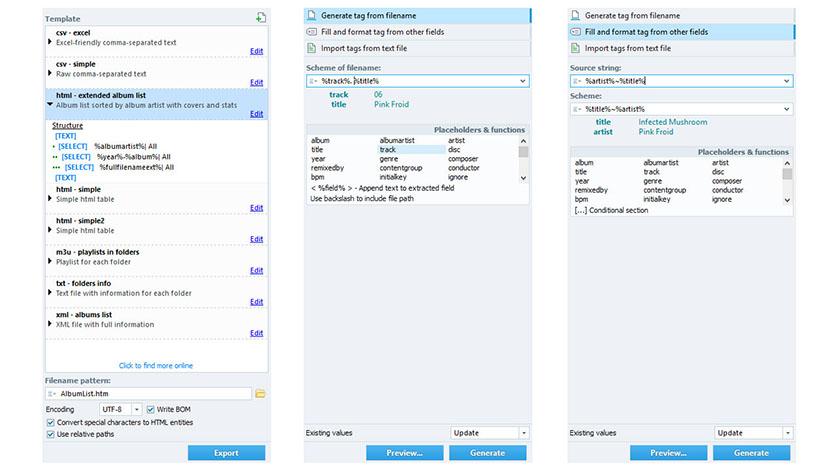Click the %track%. %title% scheme input field
The width and height of the screenshot is (836, 470).
[x=417, y=81]
